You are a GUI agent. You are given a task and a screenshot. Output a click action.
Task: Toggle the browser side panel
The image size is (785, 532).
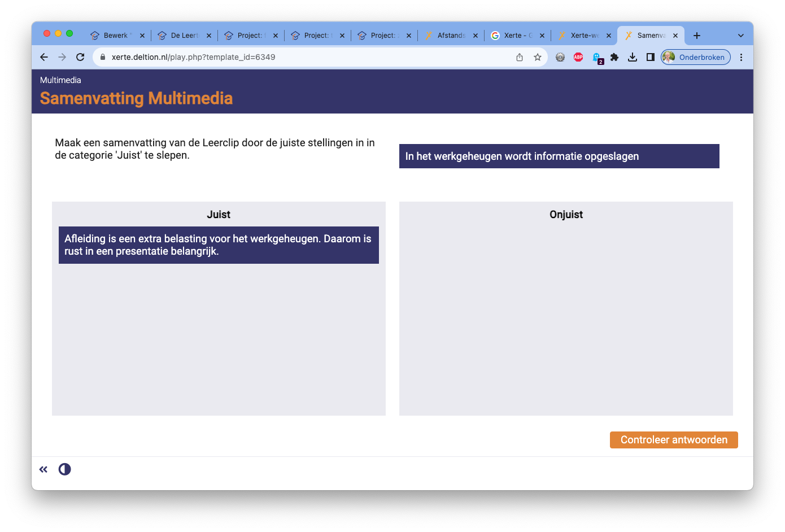(651, 57)
